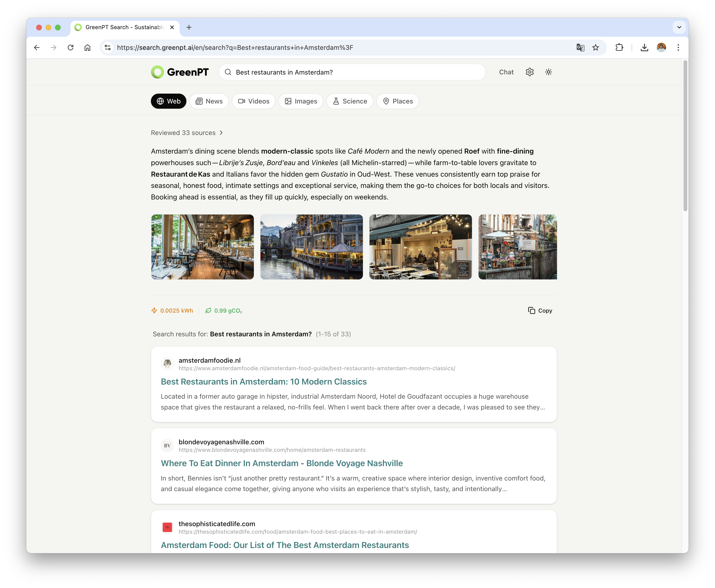The height and width of the screenshot is (588, 715).
Task: Toggle light/dark theme with sun icon
Action: pyautogui.click(x=548, y=72)
